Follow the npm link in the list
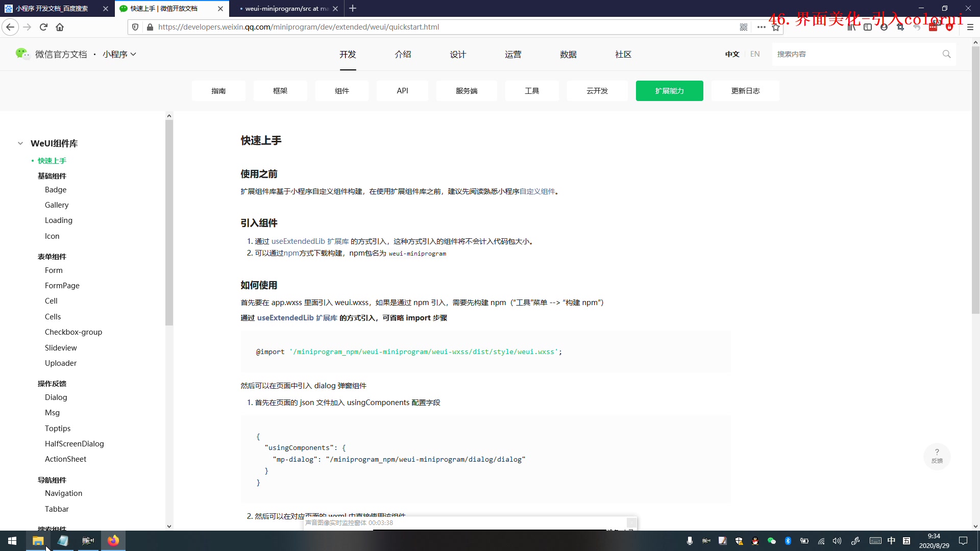 291,253
